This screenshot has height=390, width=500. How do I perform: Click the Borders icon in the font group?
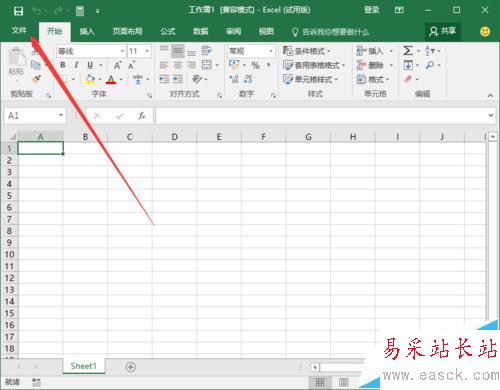(63, 79)
